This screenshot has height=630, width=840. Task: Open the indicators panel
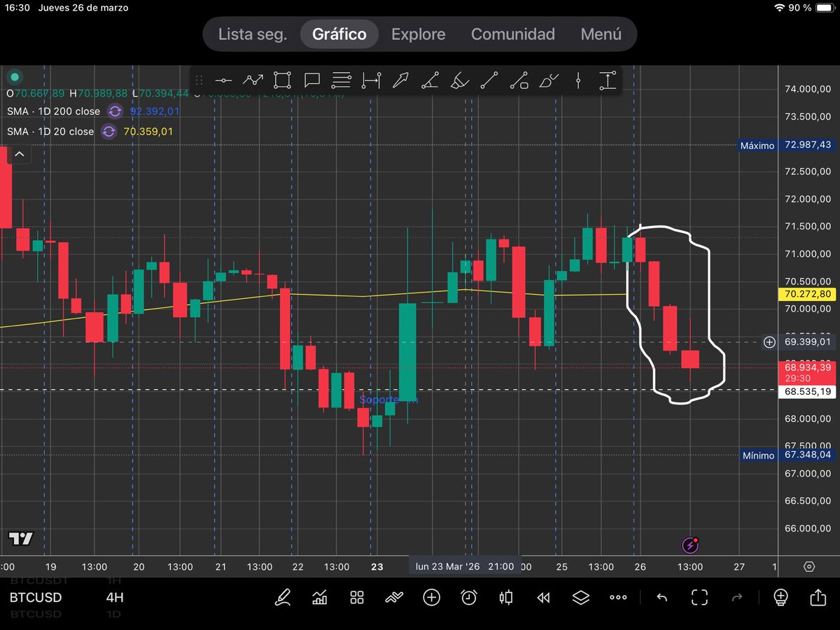[x=320, y=597]
